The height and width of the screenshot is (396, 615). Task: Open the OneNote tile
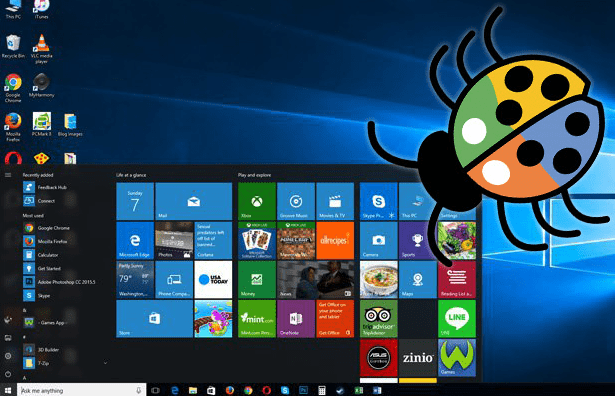click(x=296, y=319)
